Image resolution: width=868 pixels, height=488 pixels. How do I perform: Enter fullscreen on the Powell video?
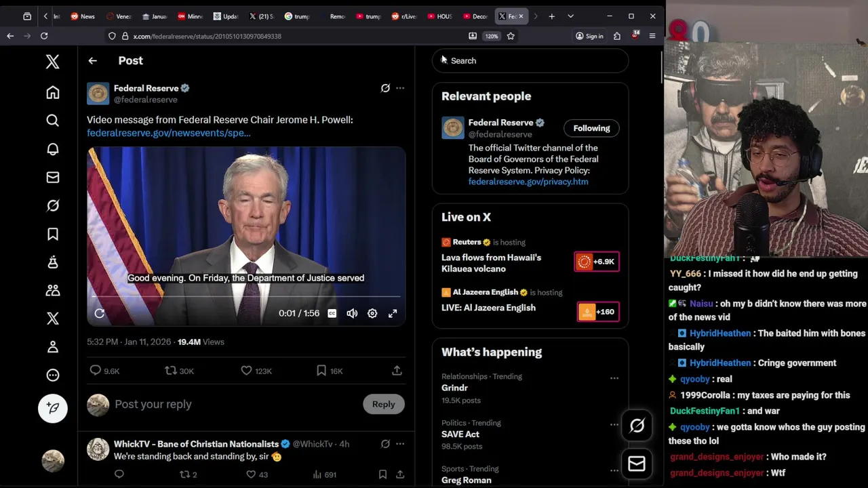tap(393, 313)
